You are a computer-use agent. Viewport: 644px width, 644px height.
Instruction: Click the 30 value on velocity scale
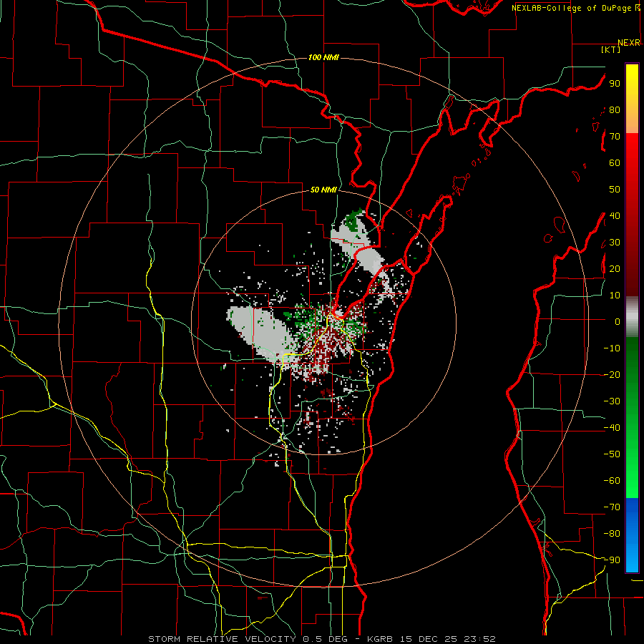pos(615,243)
